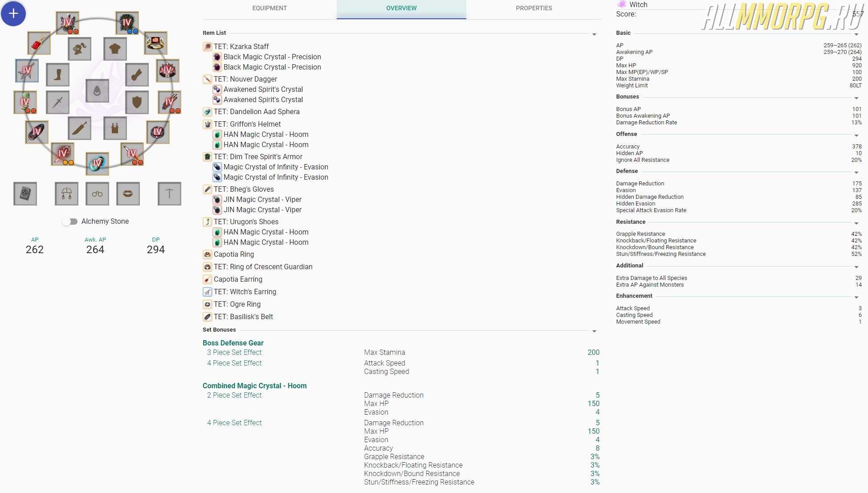Screen dimensions: 868x493
Task: Select the TET: Ring of Crescent Guardian text
Action: pos(263,267)
